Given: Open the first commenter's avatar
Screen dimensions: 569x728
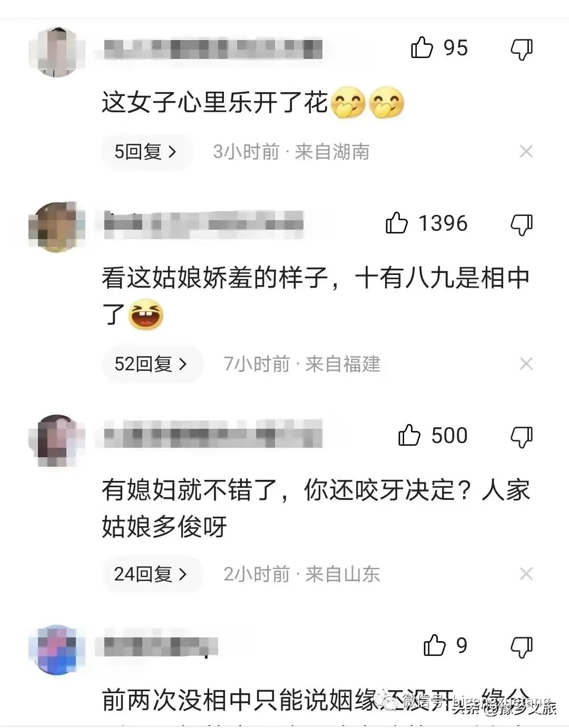Looking at the screenshot, I should point(57,51).
